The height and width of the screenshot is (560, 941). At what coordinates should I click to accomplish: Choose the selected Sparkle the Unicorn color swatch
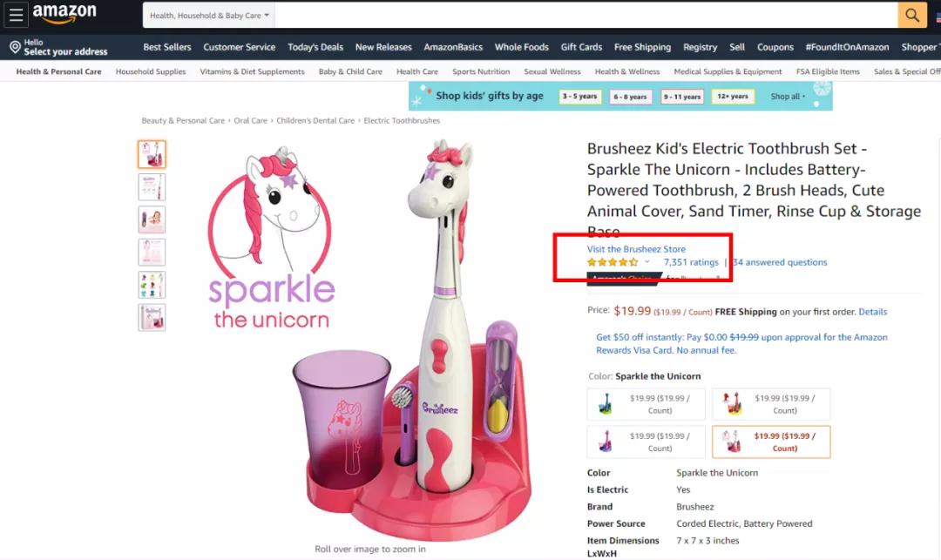pyautogui.click(x=771, y=442)
